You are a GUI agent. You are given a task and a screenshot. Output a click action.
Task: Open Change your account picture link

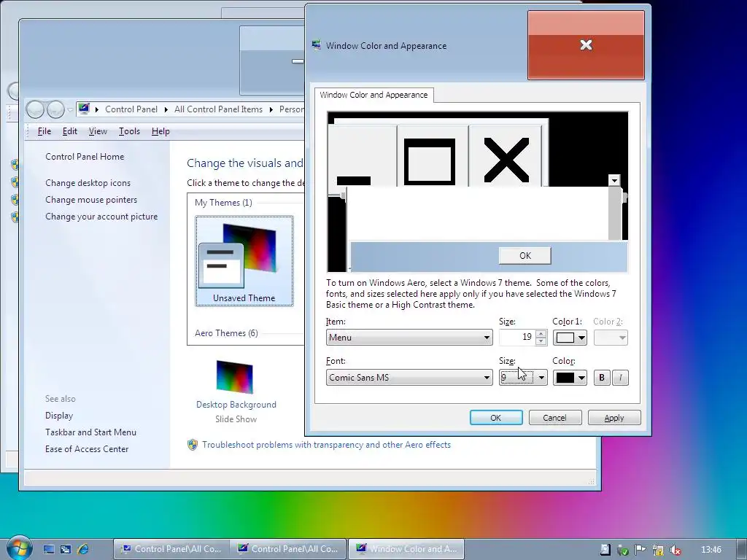(x=101, y=216)
